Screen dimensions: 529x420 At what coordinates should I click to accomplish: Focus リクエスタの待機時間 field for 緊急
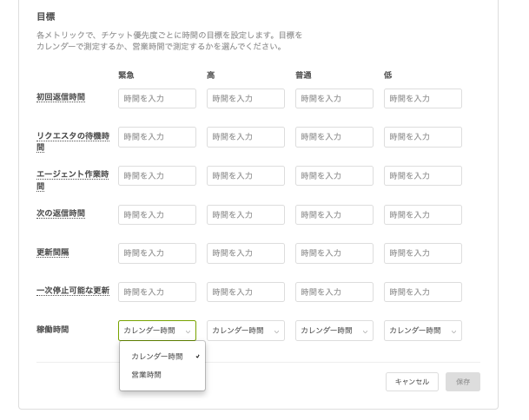pyautogui.click(x=157, y=137)
